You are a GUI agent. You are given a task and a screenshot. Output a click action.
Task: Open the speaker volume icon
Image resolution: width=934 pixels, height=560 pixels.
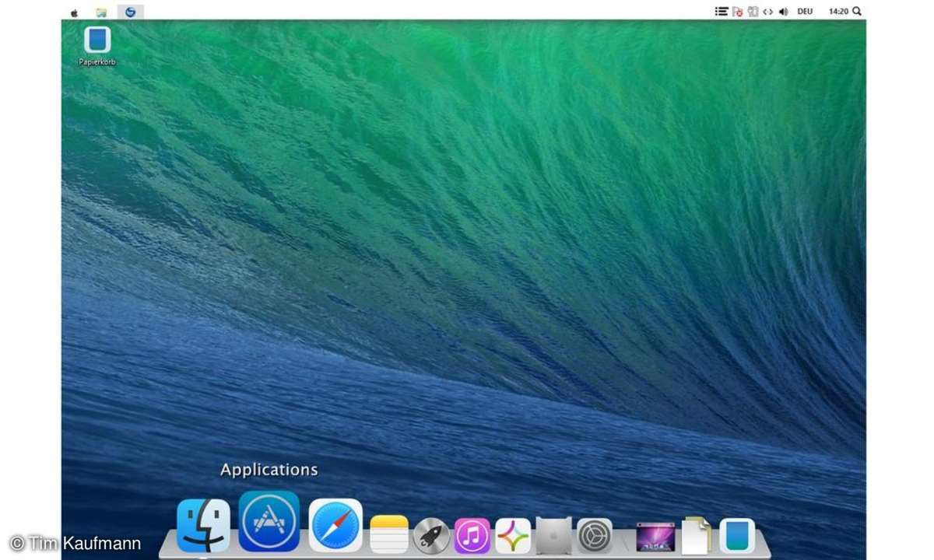[x=784, y=12]
